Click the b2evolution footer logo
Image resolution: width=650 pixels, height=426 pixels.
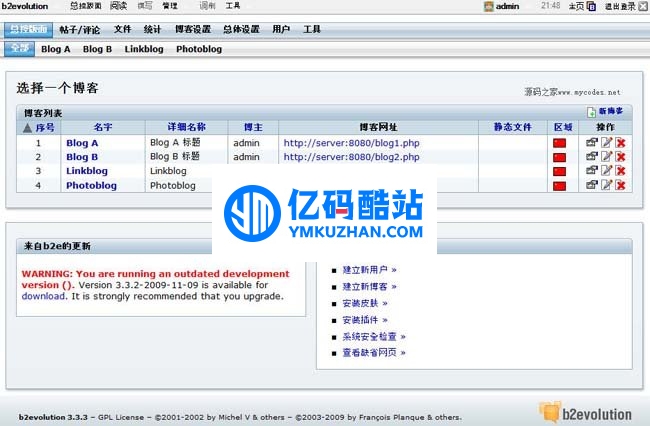pyautogui.click(x=585, y=413)
